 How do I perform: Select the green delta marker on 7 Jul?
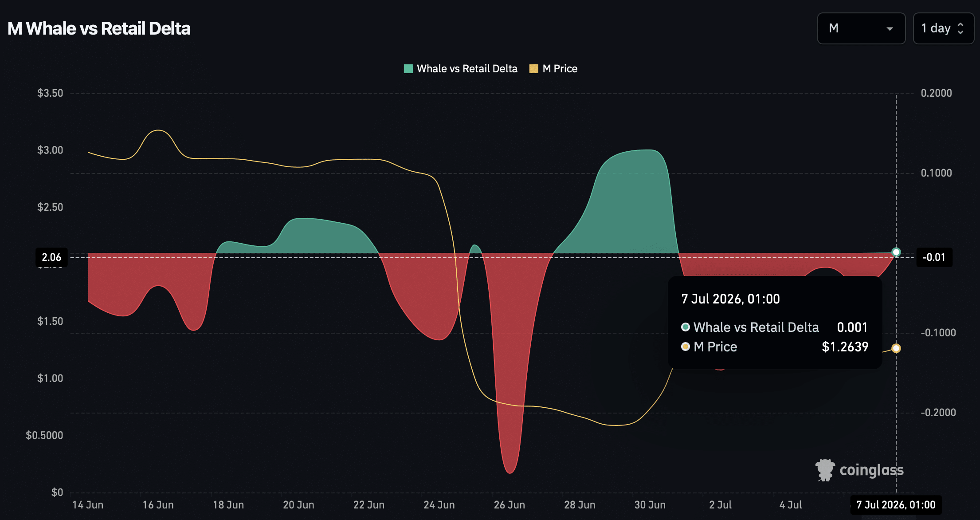(x=896, y=252)
